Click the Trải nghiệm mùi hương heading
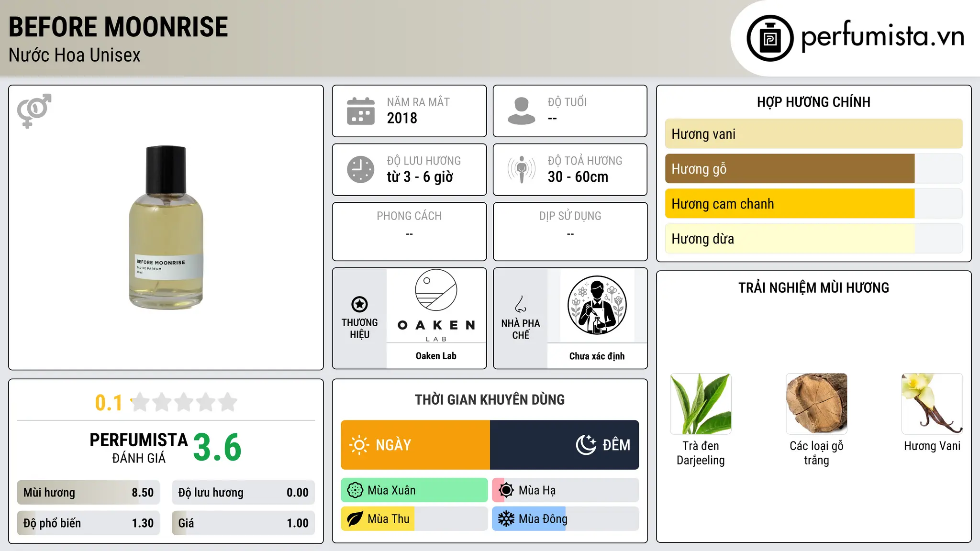 [x=813, y=288]
